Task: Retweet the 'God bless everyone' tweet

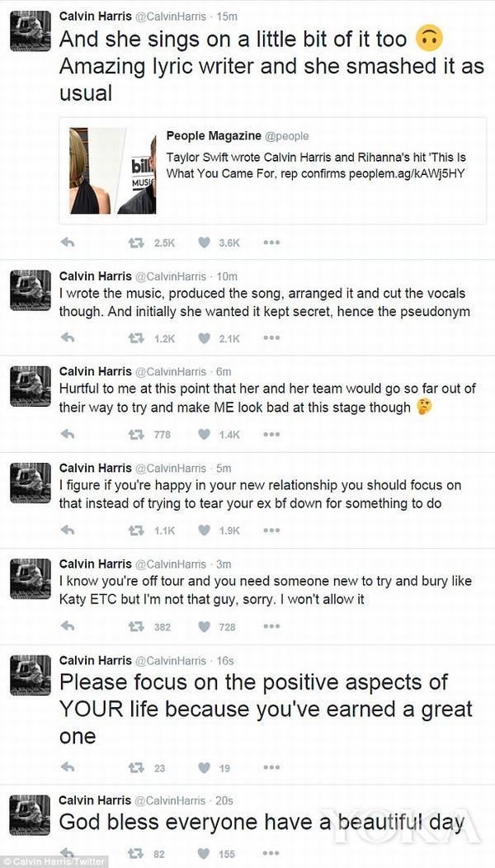Action: [x=136, y=854]
